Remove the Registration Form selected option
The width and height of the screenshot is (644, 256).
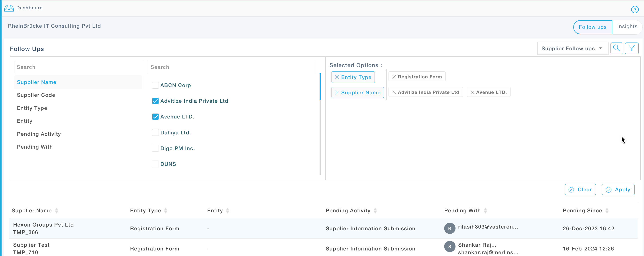tap(394, 77)
